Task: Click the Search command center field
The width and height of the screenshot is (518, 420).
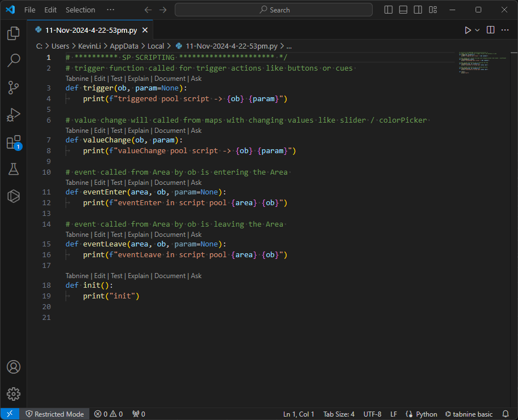Action: tap(274, 10)
